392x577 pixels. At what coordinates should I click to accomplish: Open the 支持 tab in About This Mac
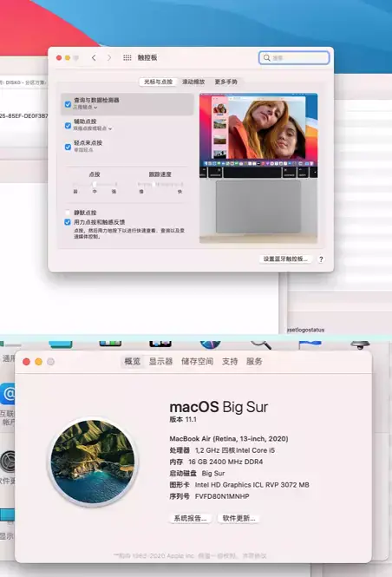230,361
